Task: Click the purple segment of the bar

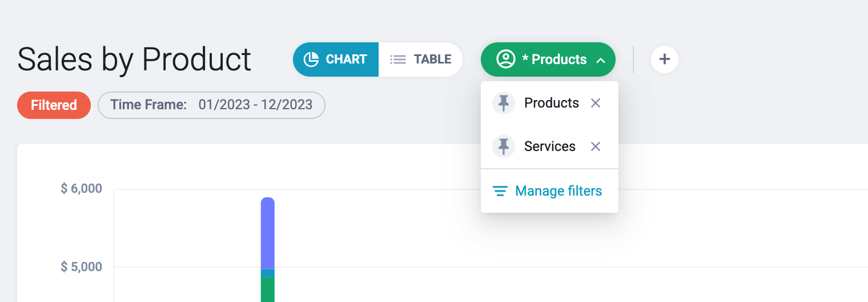Action: [268, 233]
